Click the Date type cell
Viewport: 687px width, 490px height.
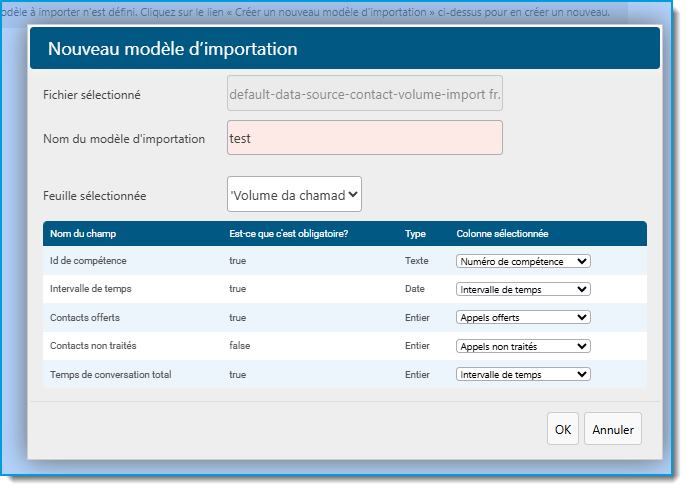click(x=414, y=289)
